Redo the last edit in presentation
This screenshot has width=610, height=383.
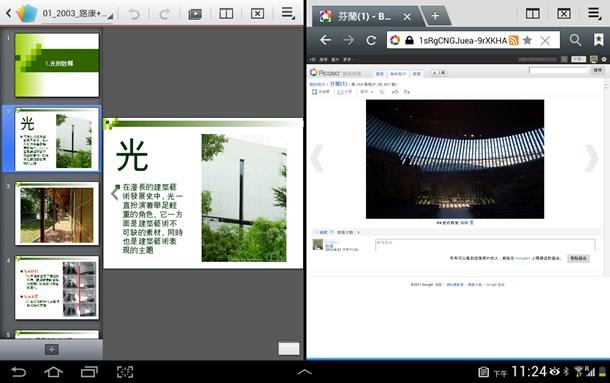(165, 14)
